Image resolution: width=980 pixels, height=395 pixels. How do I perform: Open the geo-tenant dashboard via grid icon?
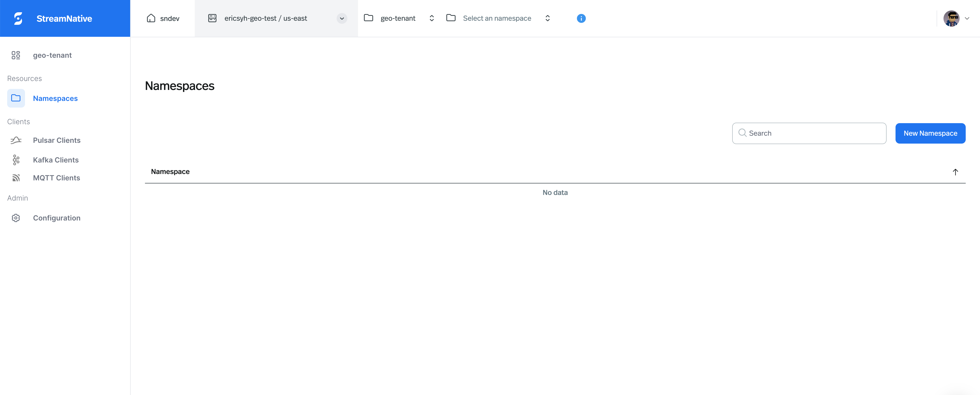click(16, 55)
